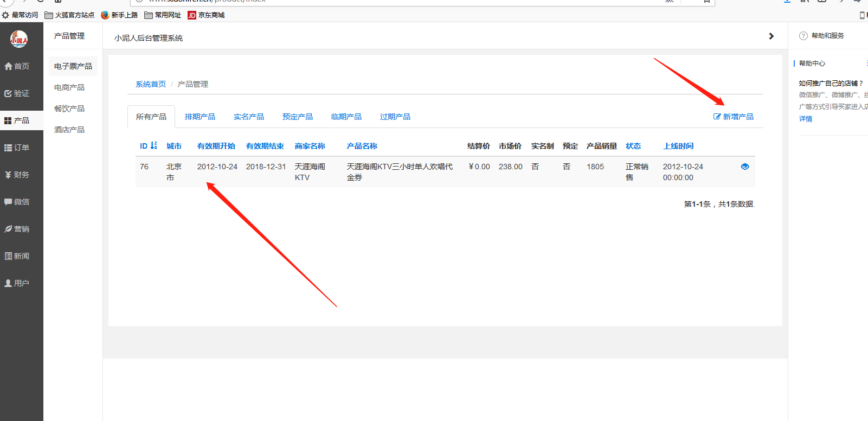Open the 财务 finance sidebar item

coord(17,175)
